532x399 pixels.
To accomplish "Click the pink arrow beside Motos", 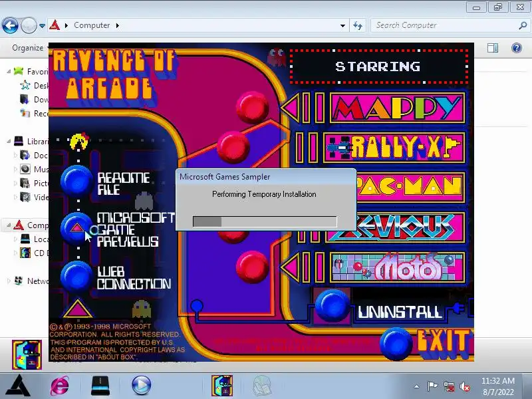I will tap(290, 268).
